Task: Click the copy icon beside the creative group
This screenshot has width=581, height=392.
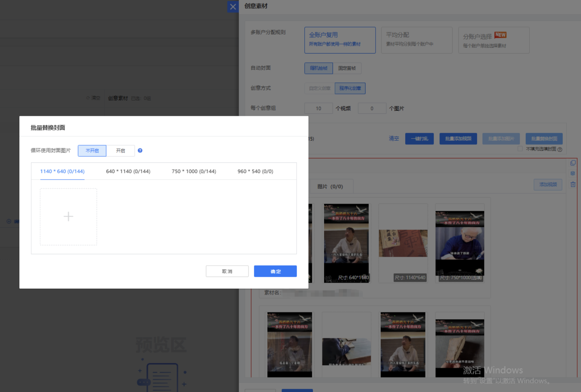Action: pyautogui.click(x=573, y=163)
